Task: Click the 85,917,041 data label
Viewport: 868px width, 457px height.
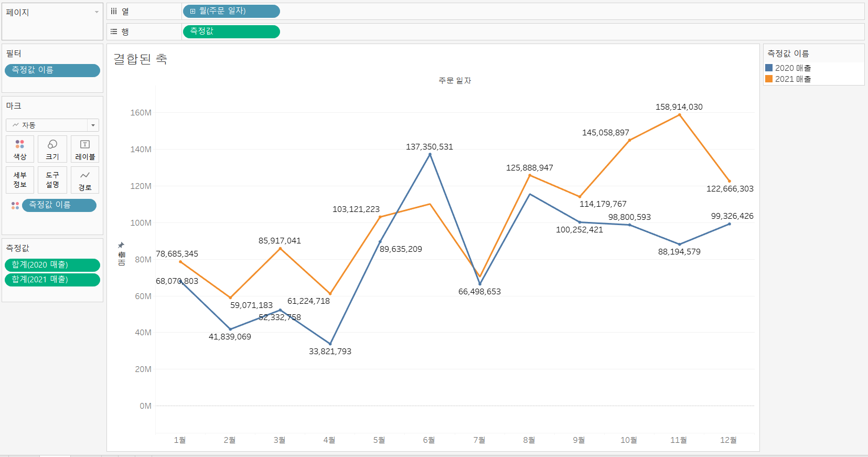Action: [x=280, y=240]
